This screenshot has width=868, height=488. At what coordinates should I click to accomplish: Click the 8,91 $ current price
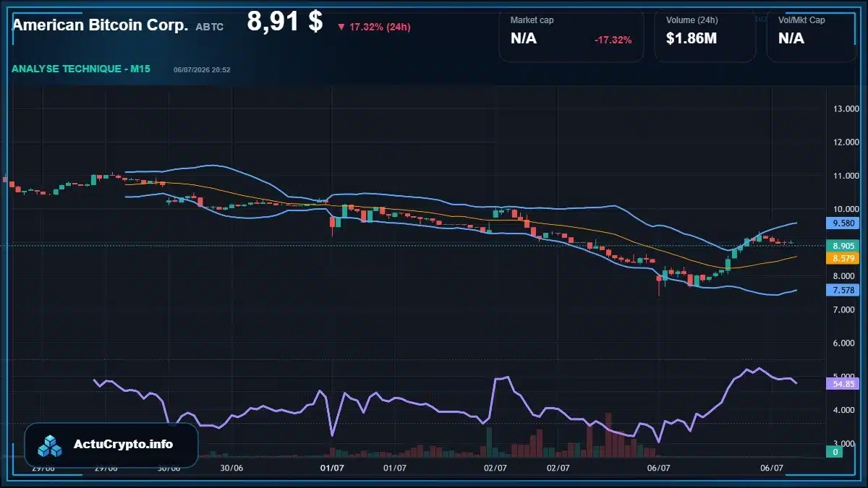284,21
